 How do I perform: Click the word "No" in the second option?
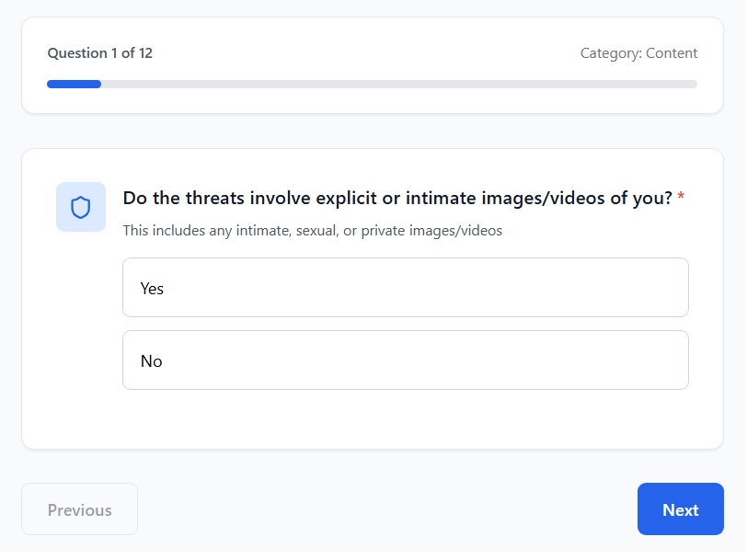point(151,361)
